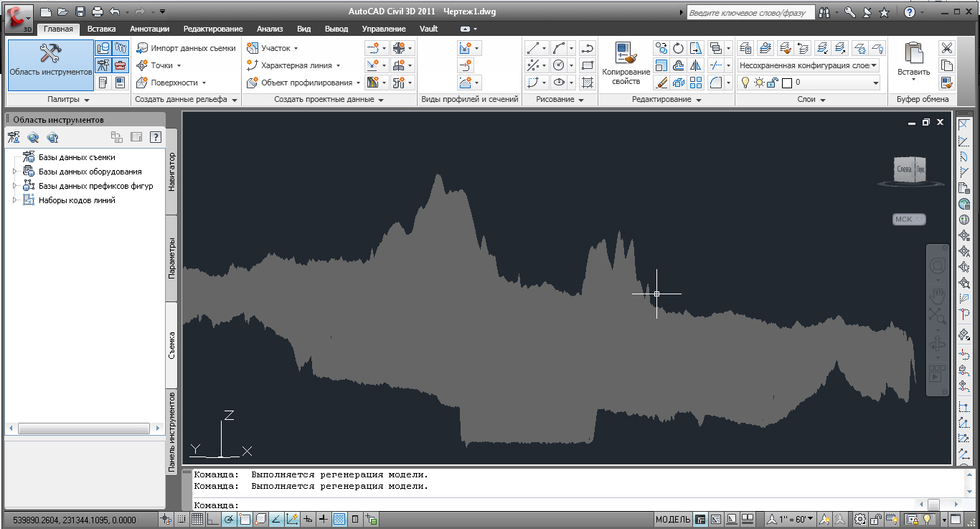Click Импорт данных съемки button

(185, 48)
